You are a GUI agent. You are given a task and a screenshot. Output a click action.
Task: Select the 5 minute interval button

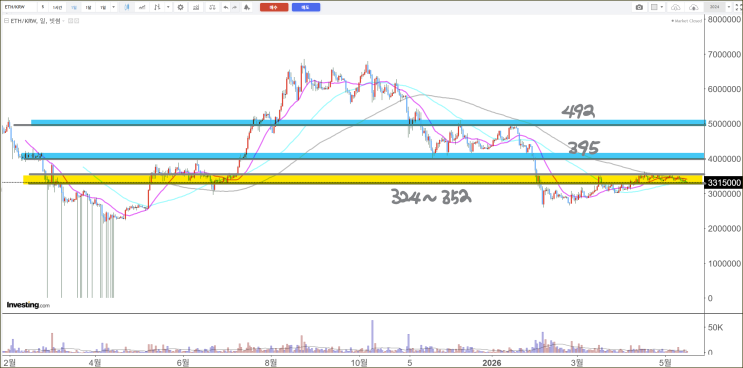click(43, 7)
